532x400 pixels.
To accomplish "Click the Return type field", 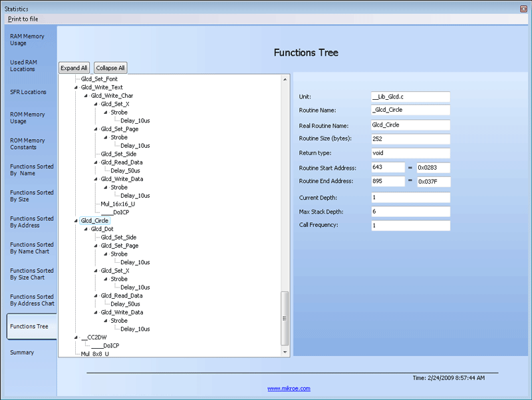I will tap(411, 153).
